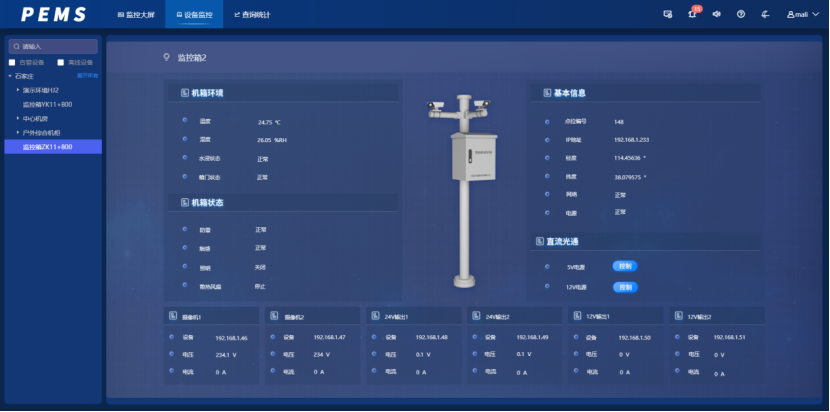This screenshot has width=830, height=412.
Task: Switch to the 监控大屏 tab
Action: 136,15
